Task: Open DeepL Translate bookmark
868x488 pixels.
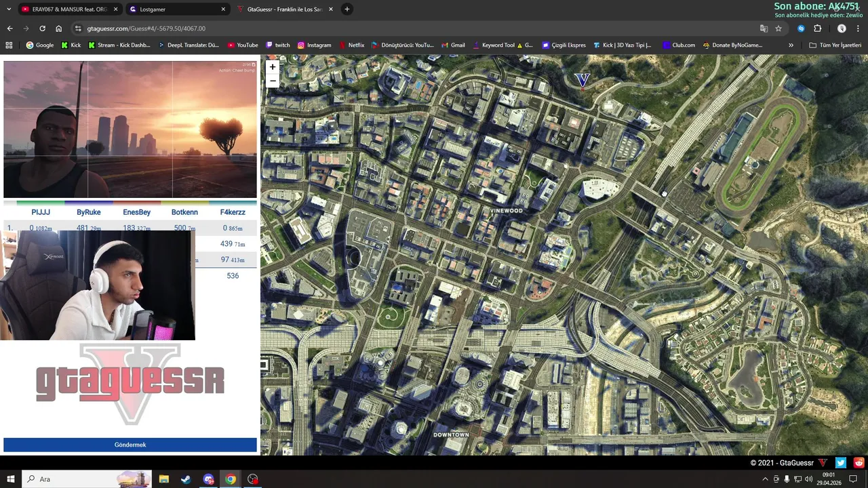Action: click(x=189, y=45)
